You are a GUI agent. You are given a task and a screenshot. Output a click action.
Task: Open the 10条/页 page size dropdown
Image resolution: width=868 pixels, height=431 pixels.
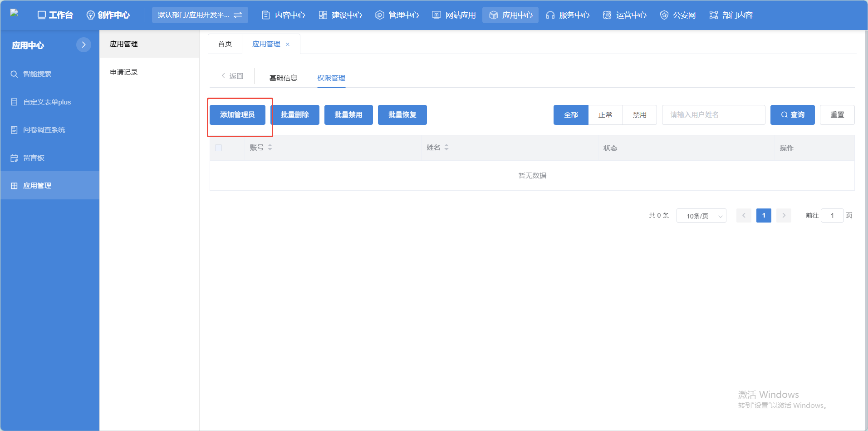[x=701, y=216]
